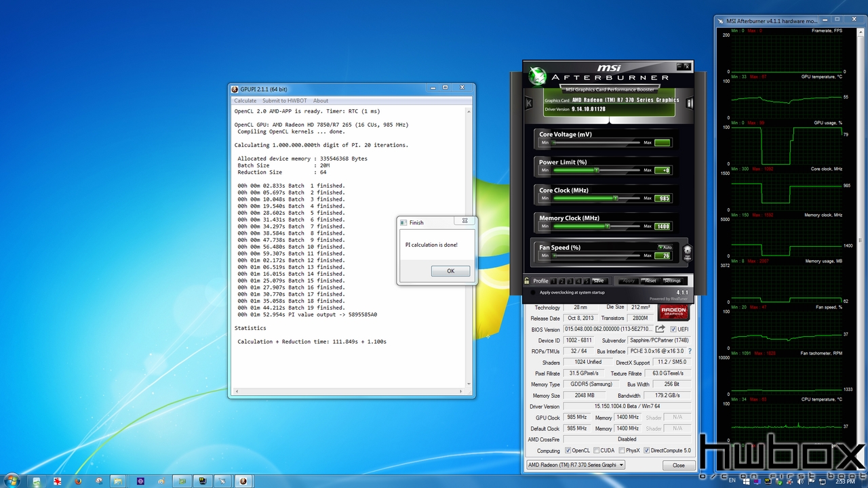The height and width of the screenshot is (488, 868).
Task: Click the Power Limit value field +0
Action: tap(662, 170)
